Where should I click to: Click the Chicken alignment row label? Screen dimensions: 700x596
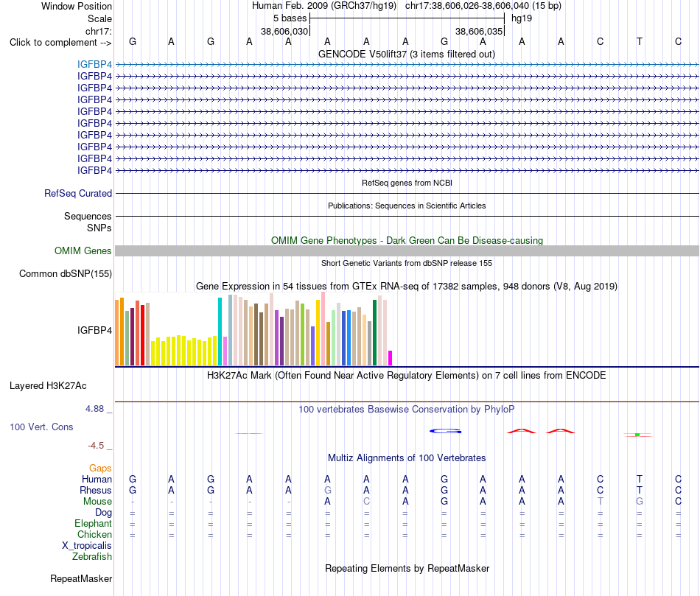point(94,534)
